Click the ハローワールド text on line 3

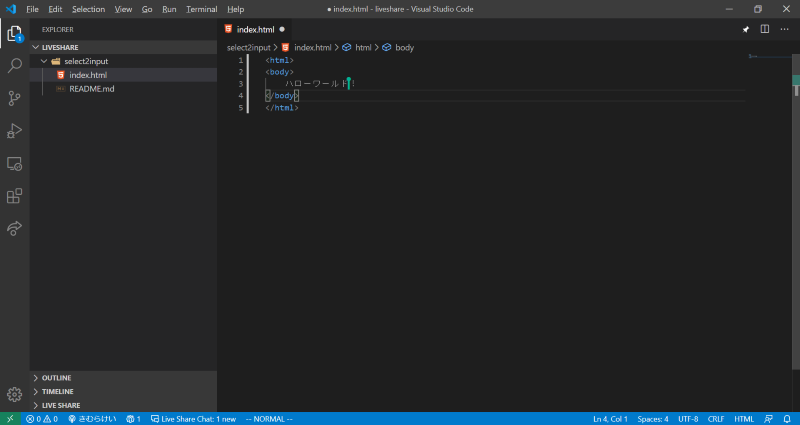click(x=315, y=84)
